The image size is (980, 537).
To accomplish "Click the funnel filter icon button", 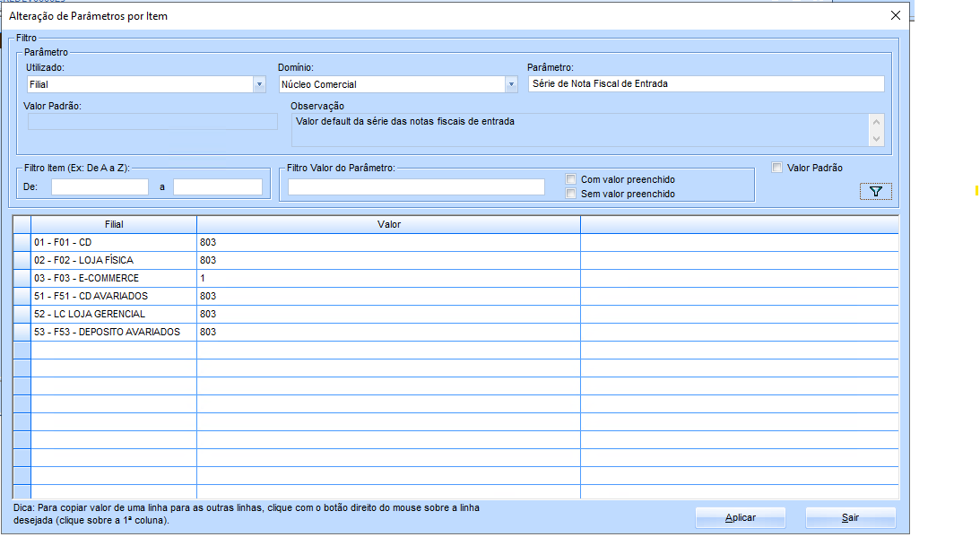I will coord(876,191).
